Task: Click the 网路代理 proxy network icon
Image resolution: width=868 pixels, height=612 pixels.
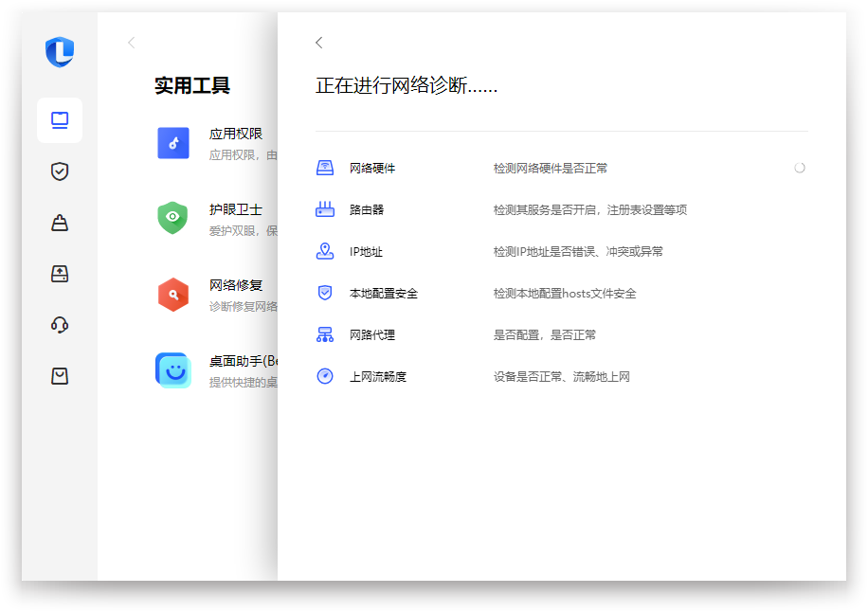Action: [x=325, y=333]
